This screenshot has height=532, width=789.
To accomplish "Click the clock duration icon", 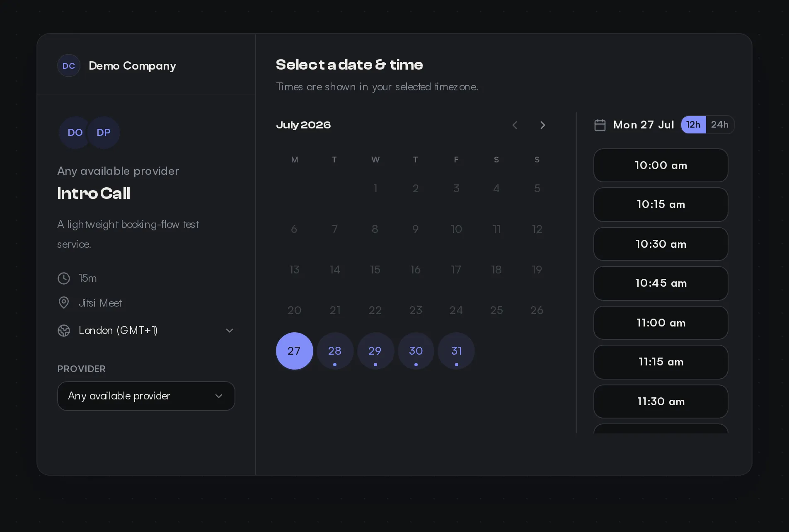I will coord(64,278).
